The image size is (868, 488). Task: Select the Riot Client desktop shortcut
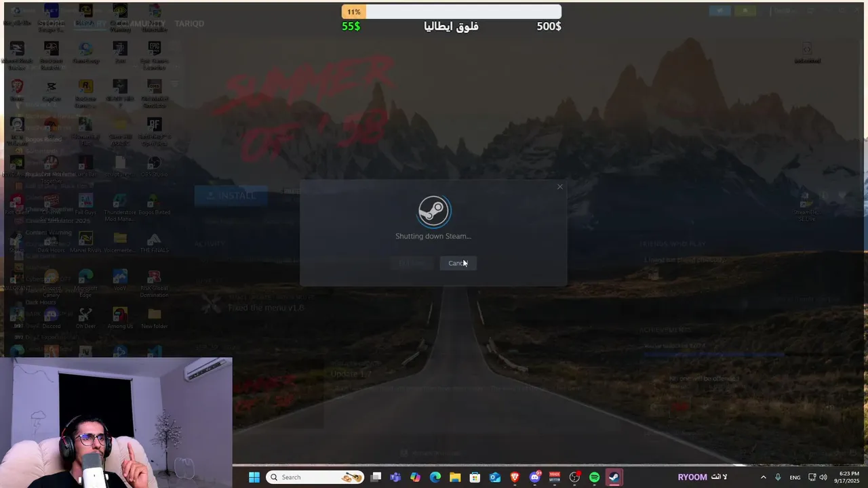click(17, 205)
